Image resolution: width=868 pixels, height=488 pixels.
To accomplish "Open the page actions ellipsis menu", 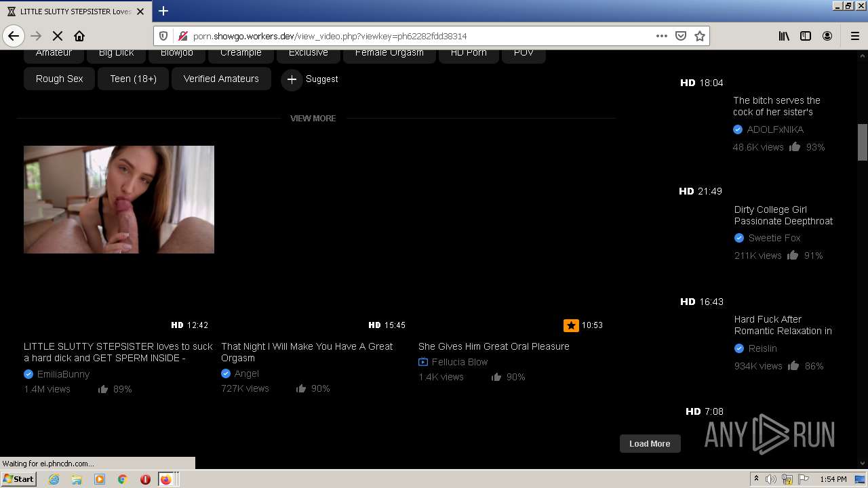I will coord(662,36).
